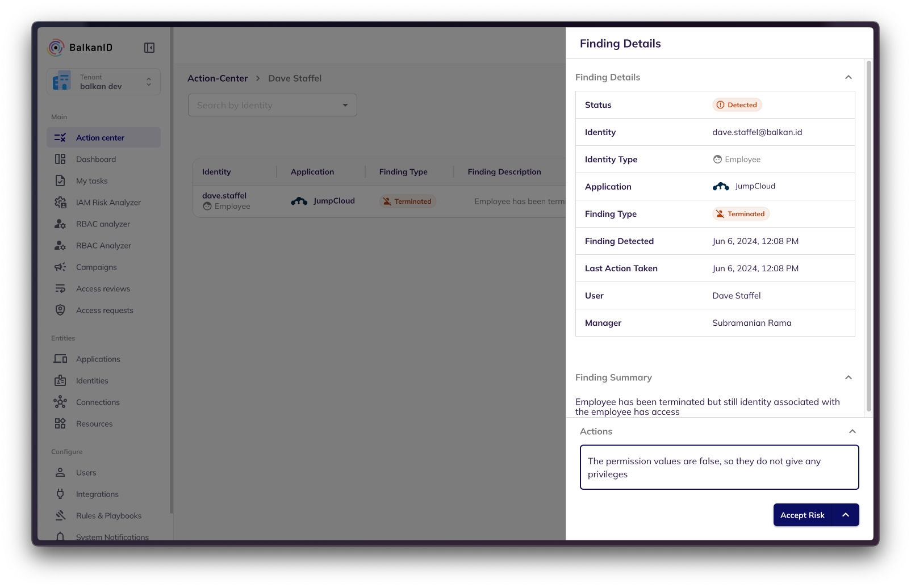Click the Finding Description column header

coord(504,172)
